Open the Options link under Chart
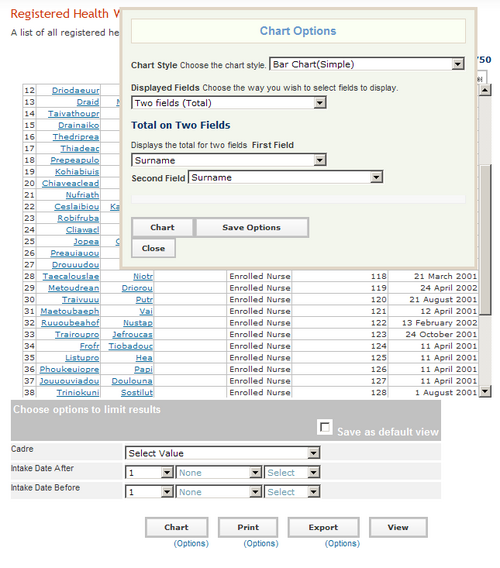Screen dimensions: 500x568 coord(191,543)
